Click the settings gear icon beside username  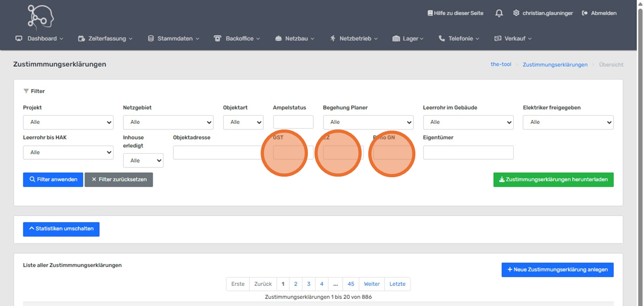[516, 13]
